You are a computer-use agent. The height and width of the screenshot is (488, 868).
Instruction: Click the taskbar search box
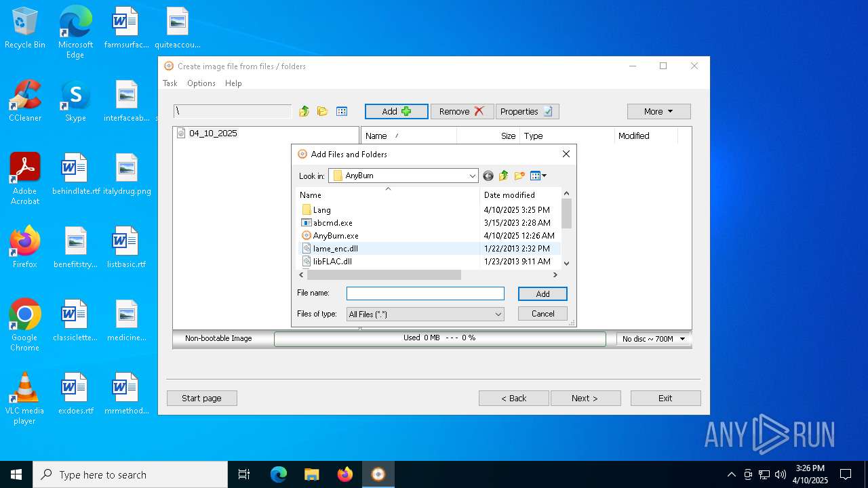[x=130, y=474]
